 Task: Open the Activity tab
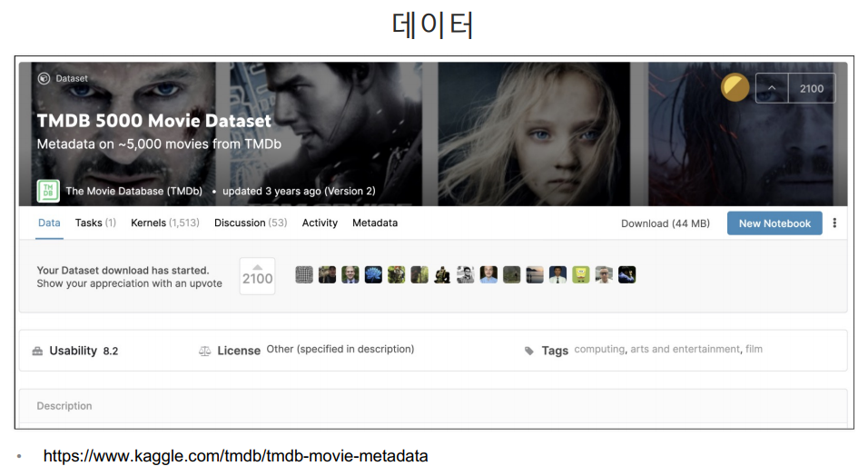pos(320,223)
